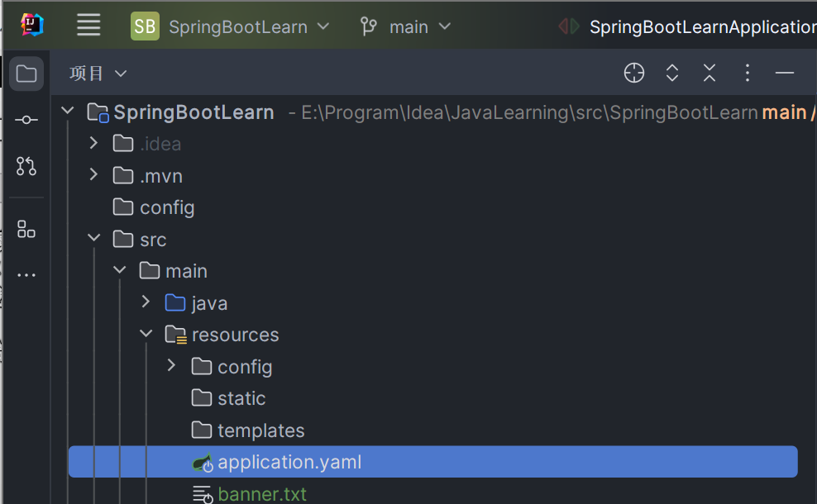Open the main hamburger menu
This screenshot has width=817, height=504.
click(88, 25)
